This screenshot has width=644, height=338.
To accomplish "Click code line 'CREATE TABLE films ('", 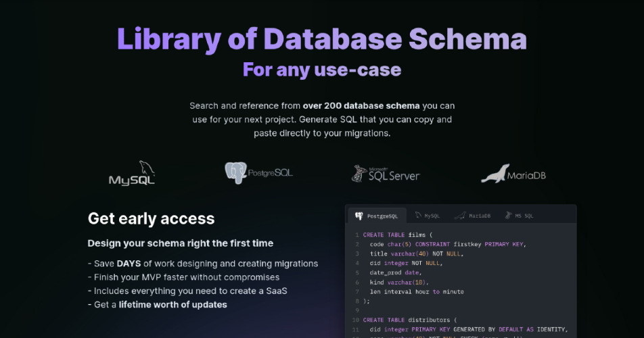I will coord(398,235).
